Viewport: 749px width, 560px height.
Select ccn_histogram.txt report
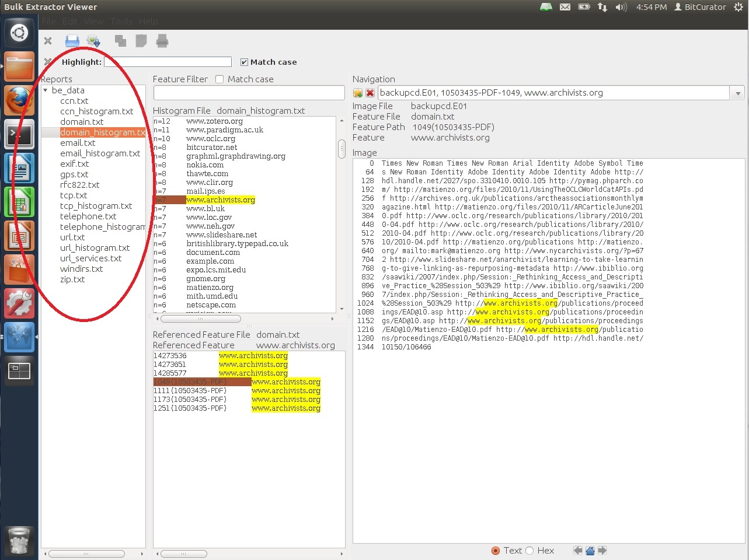pos(96,111)
